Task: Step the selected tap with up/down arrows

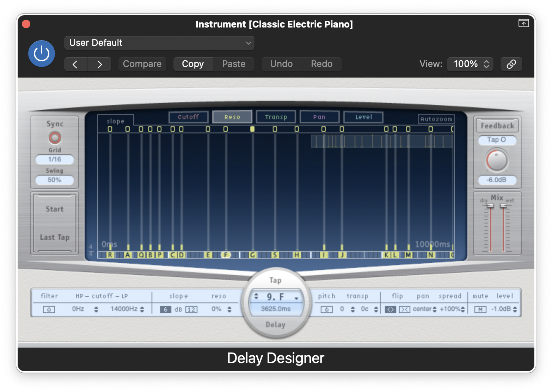Action: coord(256,296)
